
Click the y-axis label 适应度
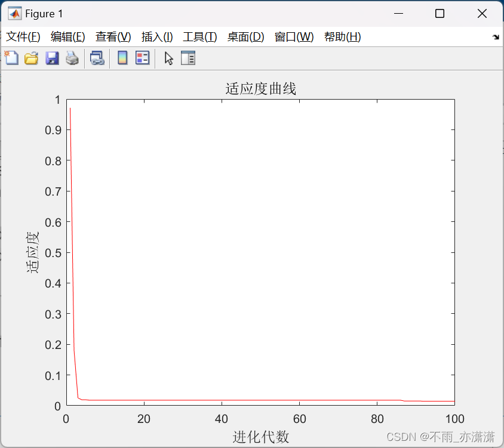[x=32, y=252]
